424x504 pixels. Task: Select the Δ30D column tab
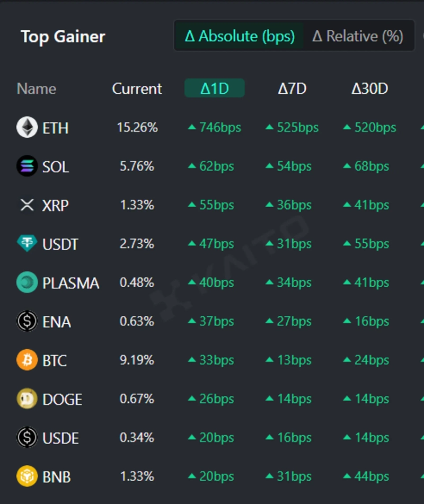369,89
